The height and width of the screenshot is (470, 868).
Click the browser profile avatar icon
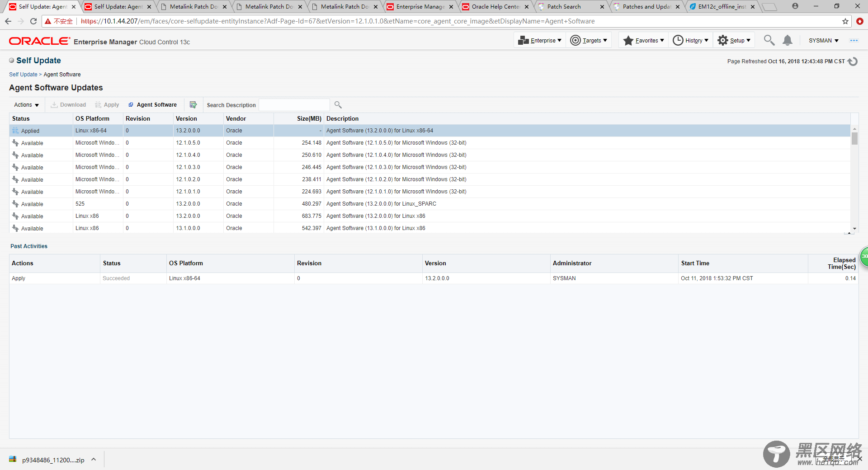click(x=795, y=6)
